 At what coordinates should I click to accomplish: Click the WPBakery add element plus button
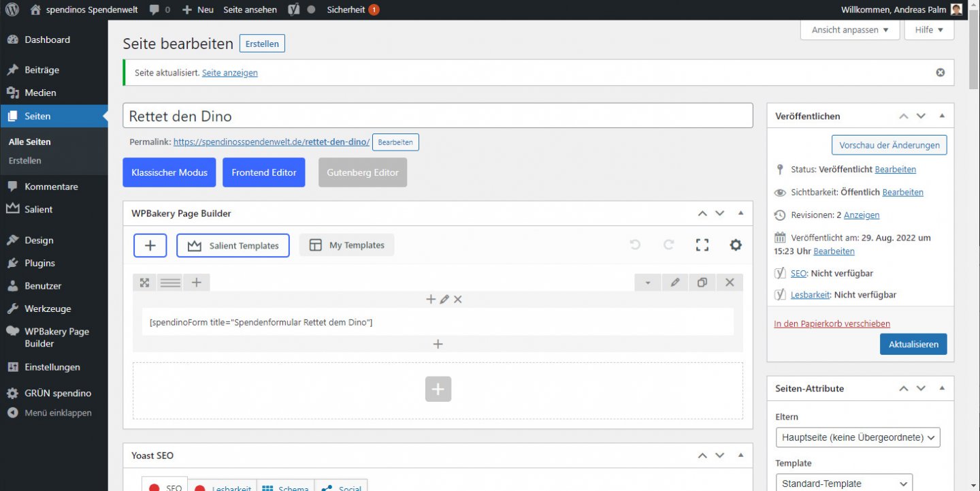click(150, 245)
